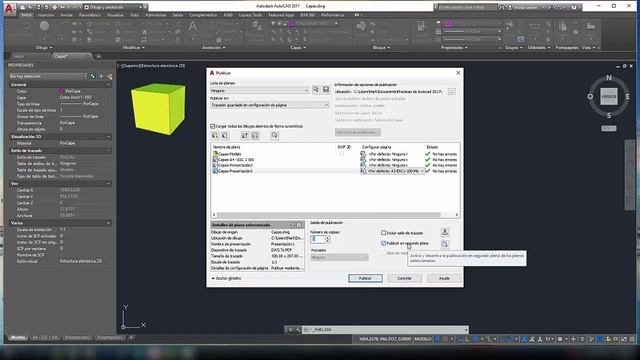Screen dimensions: 640x360
Task: Click the add layout plus icon
Action: pos(131,338)
